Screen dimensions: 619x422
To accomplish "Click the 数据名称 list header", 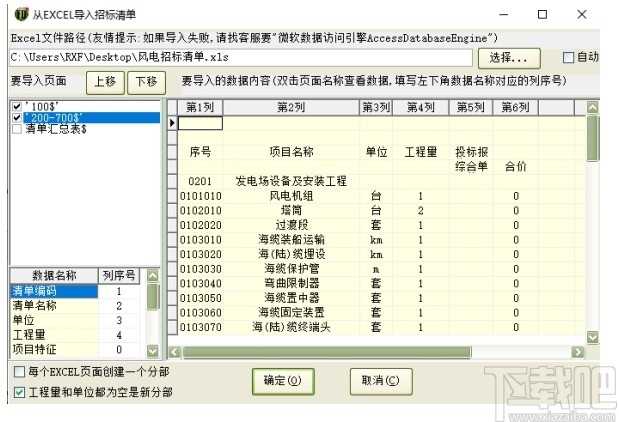I will click(54, 275).
